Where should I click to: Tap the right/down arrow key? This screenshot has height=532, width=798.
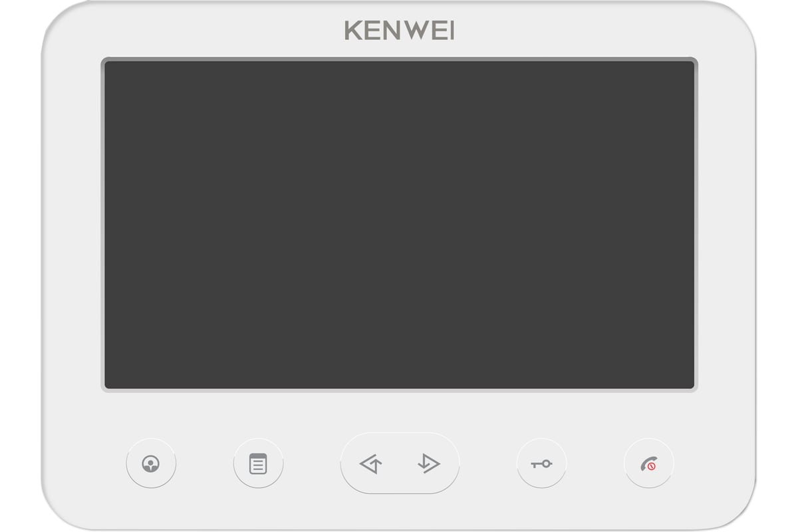tap(429, 463)
